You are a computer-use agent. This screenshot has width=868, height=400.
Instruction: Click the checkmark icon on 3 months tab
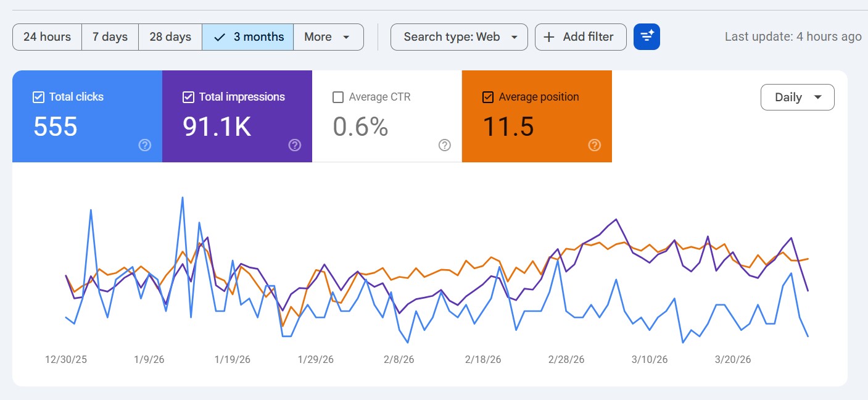[x=219, y=37]
